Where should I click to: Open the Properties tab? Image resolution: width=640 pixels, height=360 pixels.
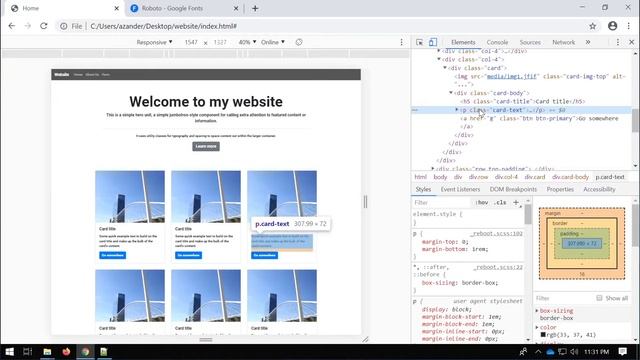click(x=560, y=189)
